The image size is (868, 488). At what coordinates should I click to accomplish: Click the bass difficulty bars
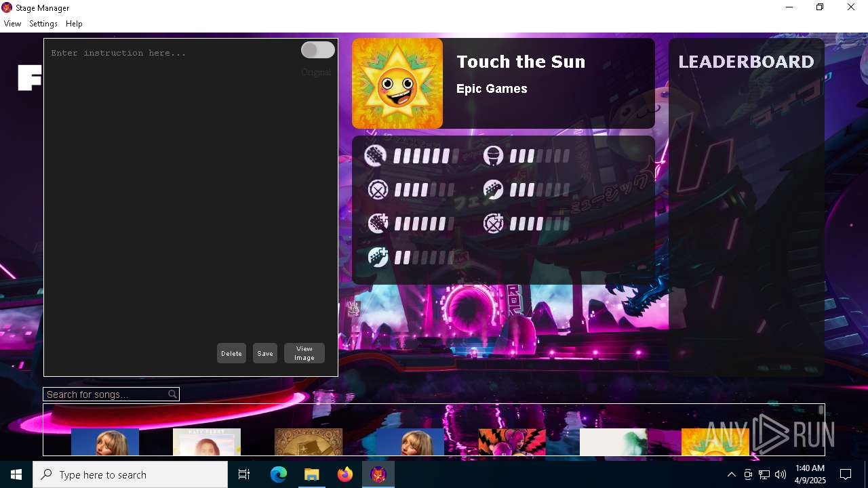point(540,190)
